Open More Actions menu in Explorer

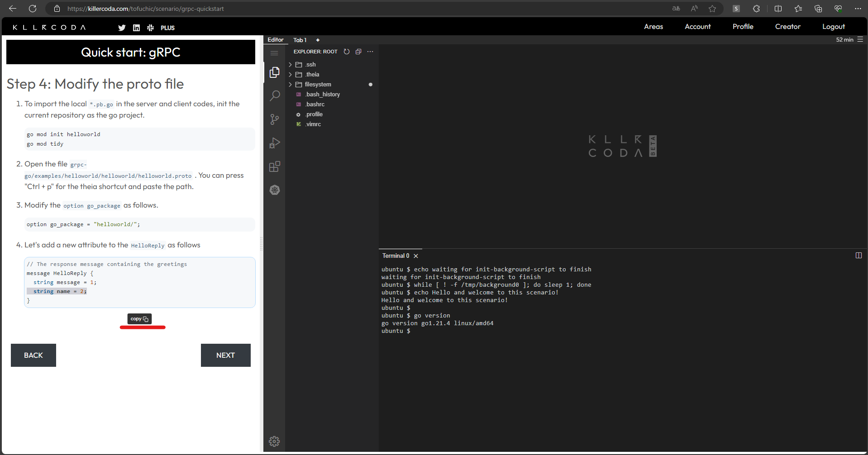(370, 52)
